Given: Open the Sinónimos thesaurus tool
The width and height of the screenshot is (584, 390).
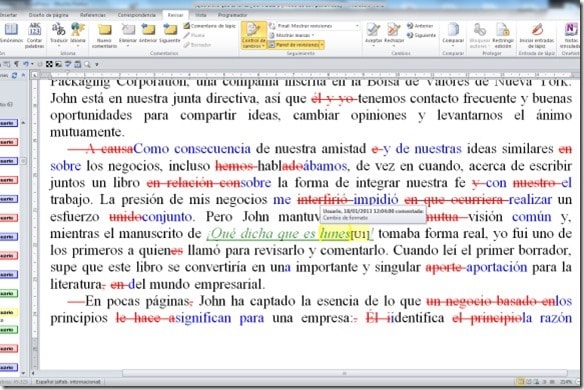Looking at the screenshot, I should pos(10,34).
